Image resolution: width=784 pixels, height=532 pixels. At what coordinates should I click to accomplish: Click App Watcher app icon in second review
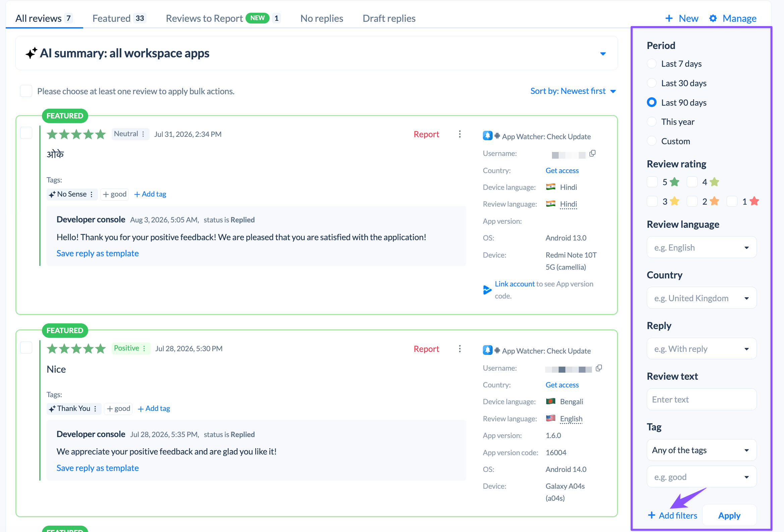pos(488,350)
